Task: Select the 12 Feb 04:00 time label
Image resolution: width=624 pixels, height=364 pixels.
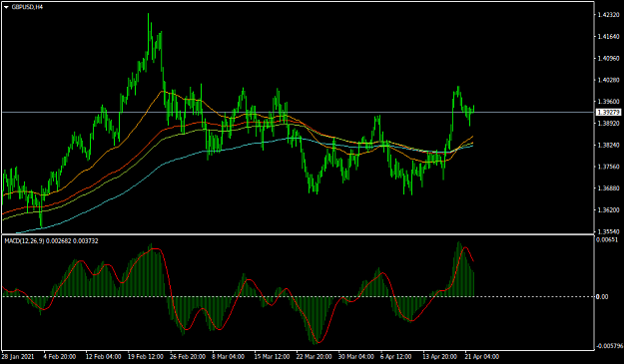Action: pyautogui.click(x=103, y=357)
